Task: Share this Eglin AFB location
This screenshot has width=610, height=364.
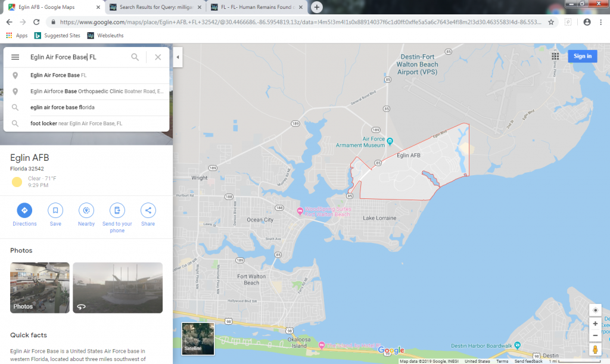Action: click(x=148, y=210)
